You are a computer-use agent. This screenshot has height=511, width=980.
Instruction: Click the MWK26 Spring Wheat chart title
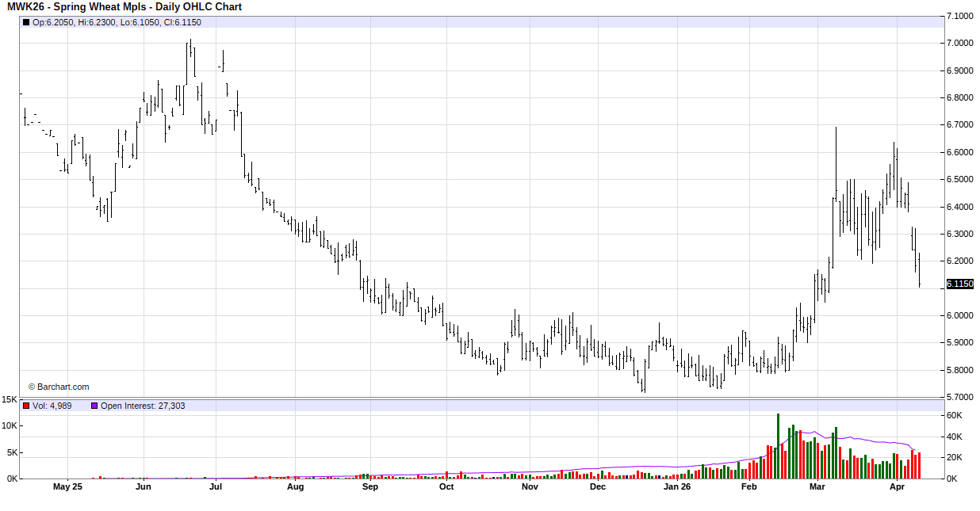point(124,7)
